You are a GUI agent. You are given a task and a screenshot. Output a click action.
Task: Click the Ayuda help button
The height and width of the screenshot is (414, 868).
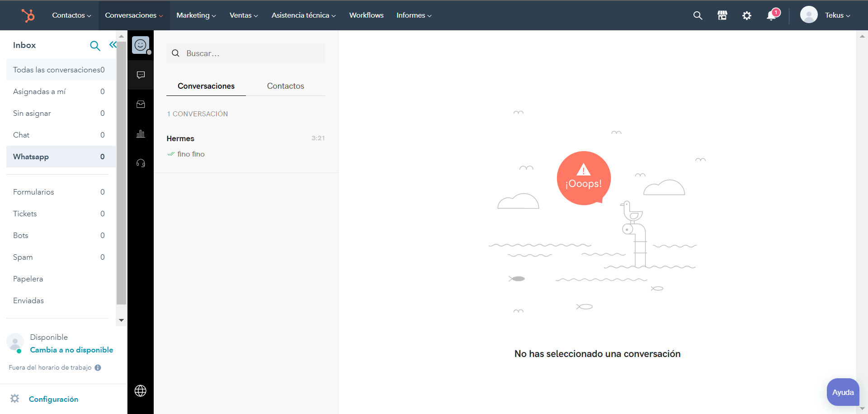[x=843, y=392]
